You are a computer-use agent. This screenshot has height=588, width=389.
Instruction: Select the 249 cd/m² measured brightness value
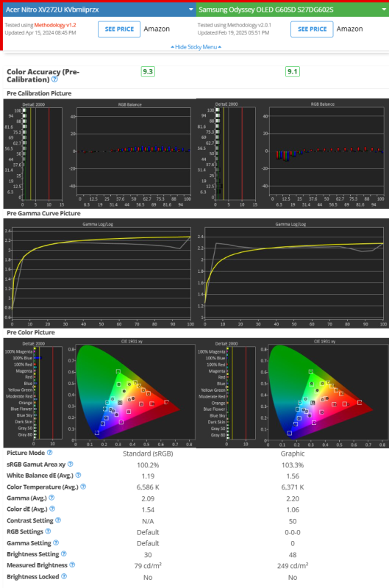point(293,565)
